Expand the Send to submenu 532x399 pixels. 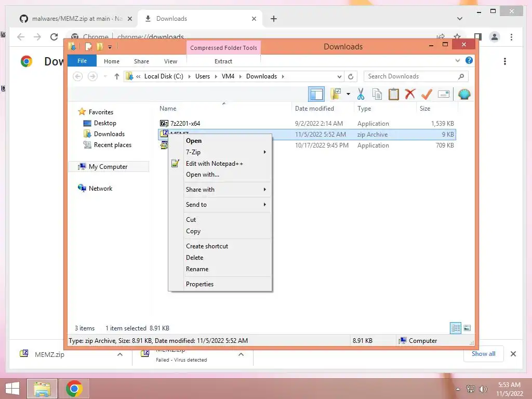tap(220, 205)
